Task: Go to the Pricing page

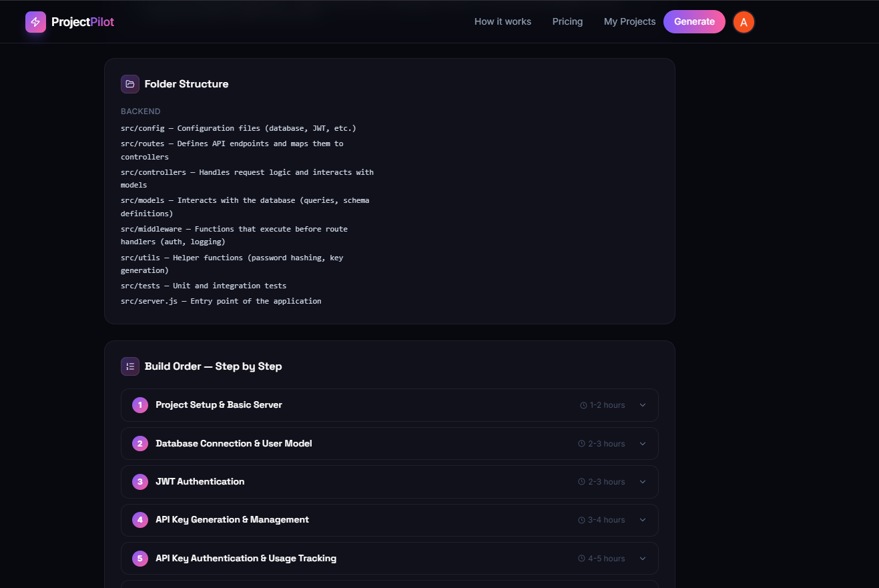Action: [567, 21]
